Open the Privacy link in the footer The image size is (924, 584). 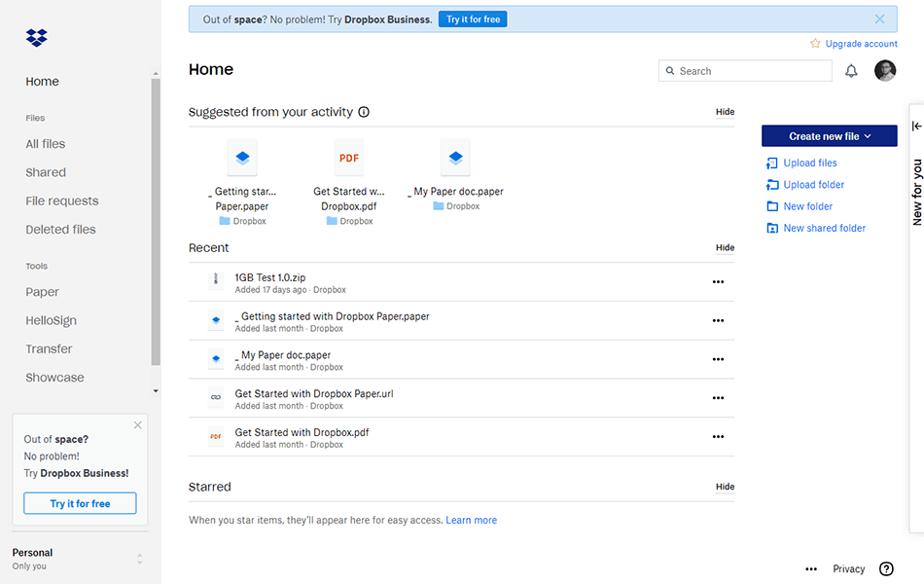(848, 569)
